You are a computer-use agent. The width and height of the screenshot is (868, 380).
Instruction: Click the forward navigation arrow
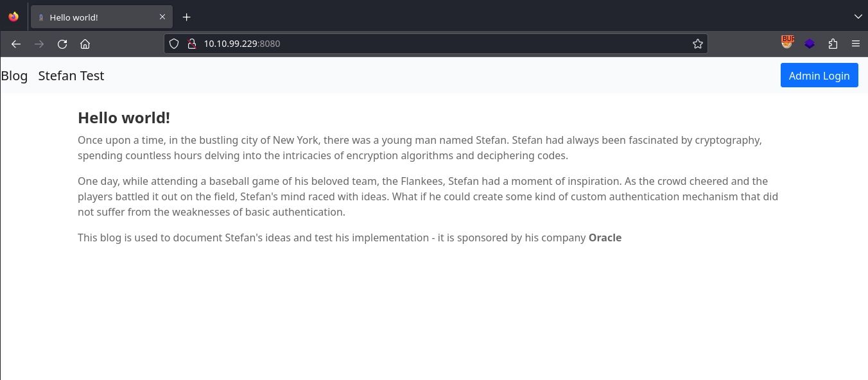point(39,44)
